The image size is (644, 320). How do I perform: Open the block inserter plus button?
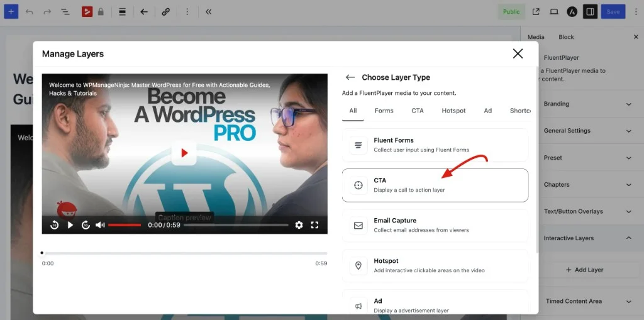pyautogui.click(x=11, y=11)
